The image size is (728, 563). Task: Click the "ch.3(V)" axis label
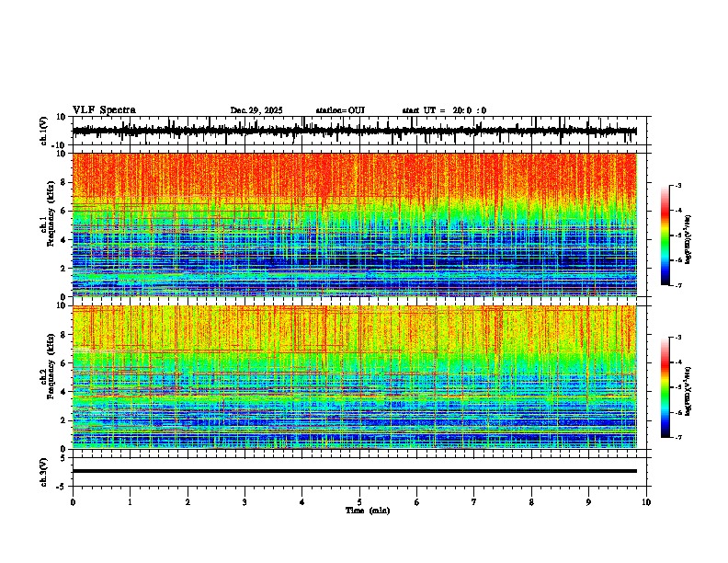44,472
